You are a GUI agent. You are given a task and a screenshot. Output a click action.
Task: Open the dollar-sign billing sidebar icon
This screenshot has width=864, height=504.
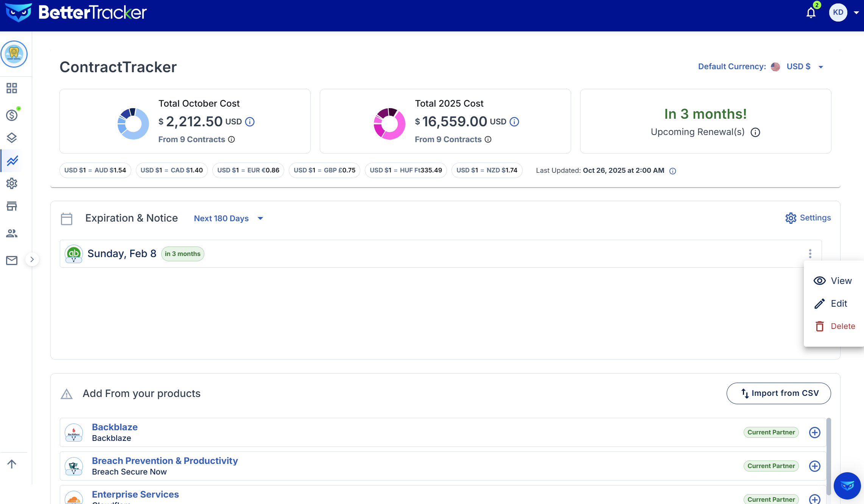tap(12, 115)
